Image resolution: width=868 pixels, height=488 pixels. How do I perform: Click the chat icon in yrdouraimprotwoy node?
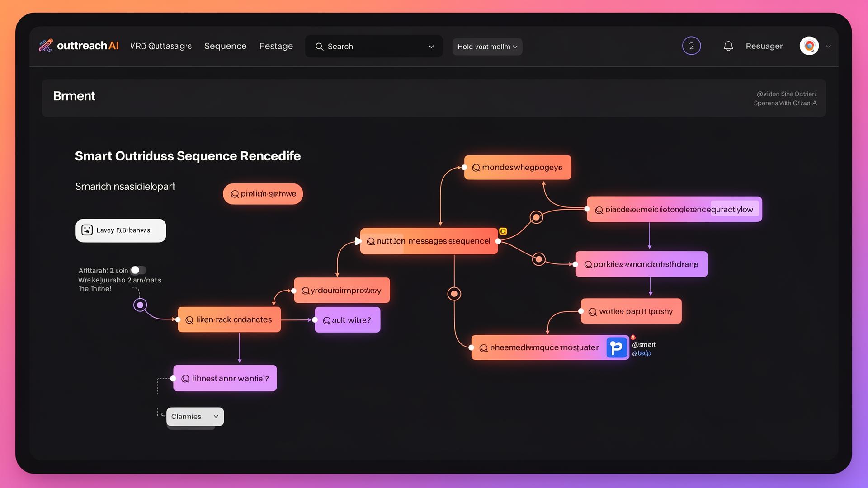coord(305,291)
